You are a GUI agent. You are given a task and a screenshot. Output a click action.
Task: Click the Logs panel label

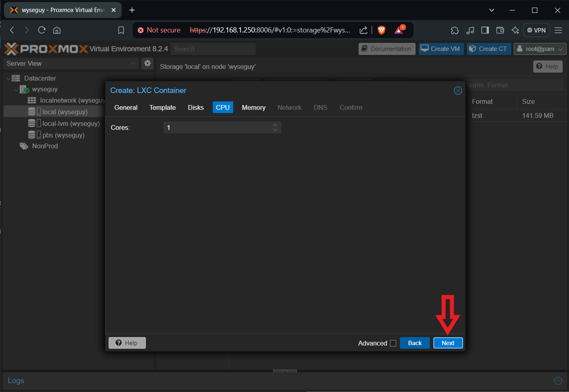[x=16, y=381]
